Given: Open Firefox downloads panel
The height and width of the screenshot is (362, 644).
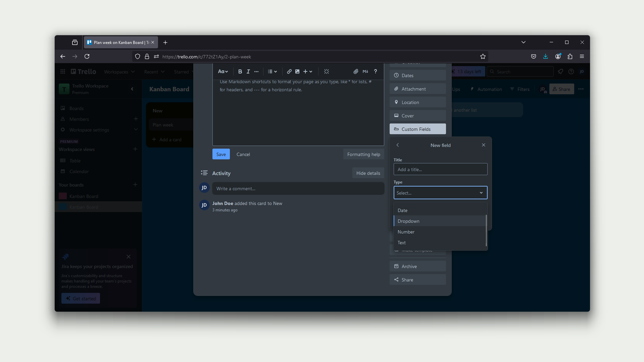Looking at the screenshot, I should point(546,56).
